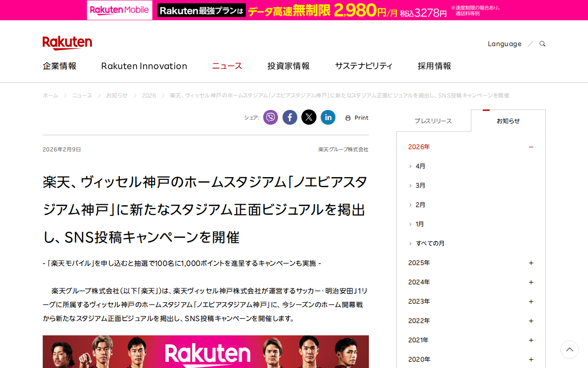Open the 投資家情報 menu
Viewport: 588px width, 368px height.
288,66
